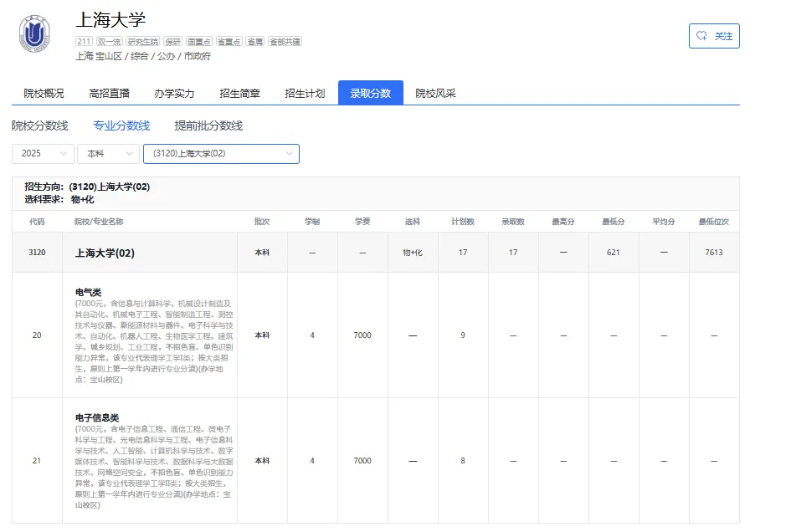The width and height of the screenshot is (786, 532).
Task: Open the 办学实力 tab
Action: click(174, 93)
